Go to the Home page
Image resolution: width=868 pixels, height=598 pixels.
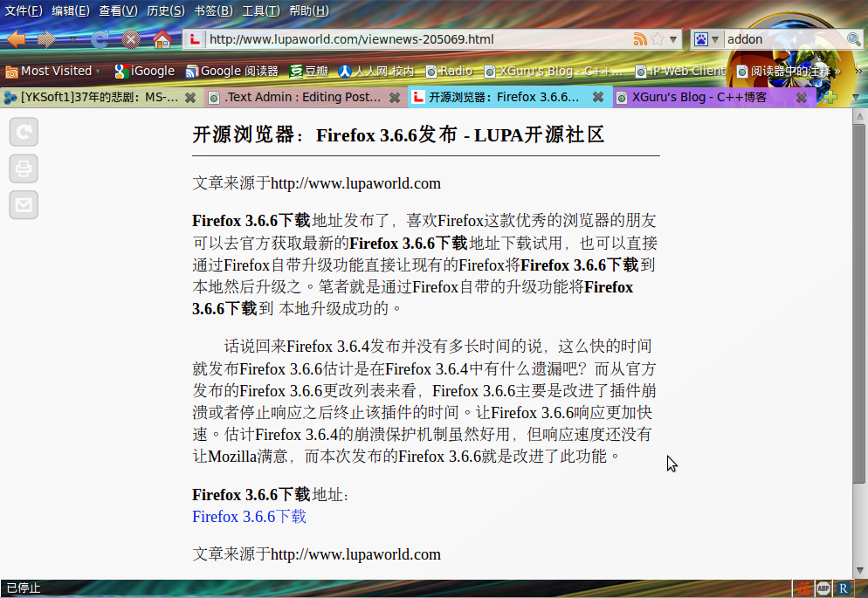coord(162,39)
